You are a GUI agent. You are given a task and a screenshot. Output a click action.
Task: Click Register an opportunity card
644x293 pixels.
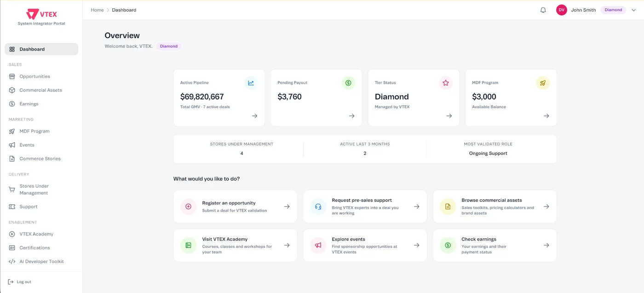pyautogui.click(x=235, y=207)
